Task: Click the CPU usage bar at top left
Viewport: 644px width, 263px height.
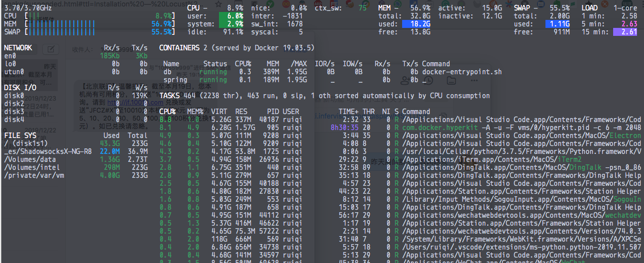Action: coord(100,16)
